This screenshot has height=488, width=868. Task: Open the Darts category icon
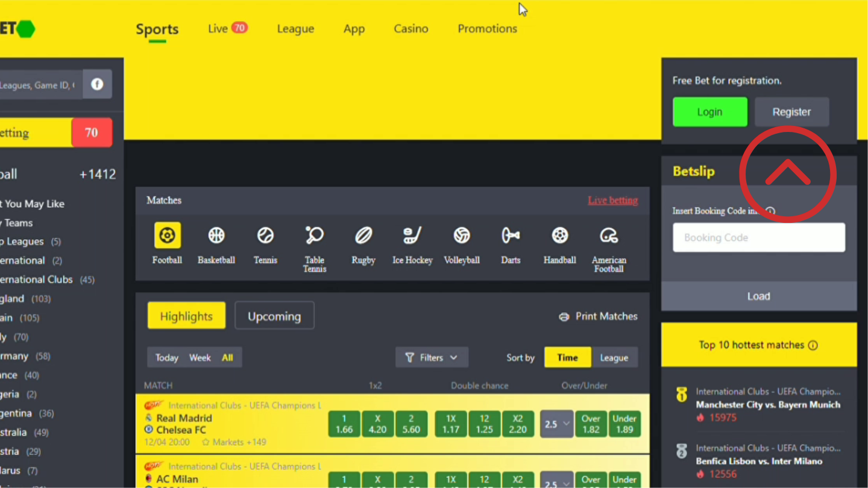click(x=511, y=236)
